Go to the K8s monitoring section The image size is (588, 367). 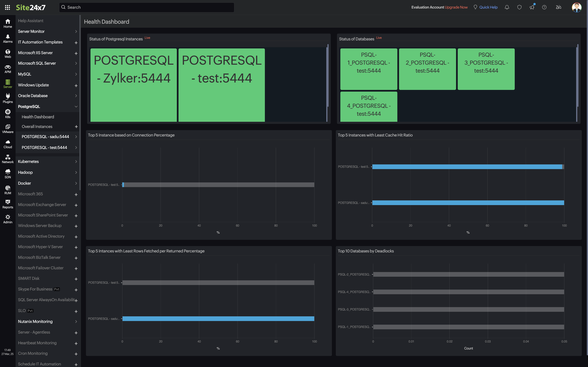click(x=8, y=113)
